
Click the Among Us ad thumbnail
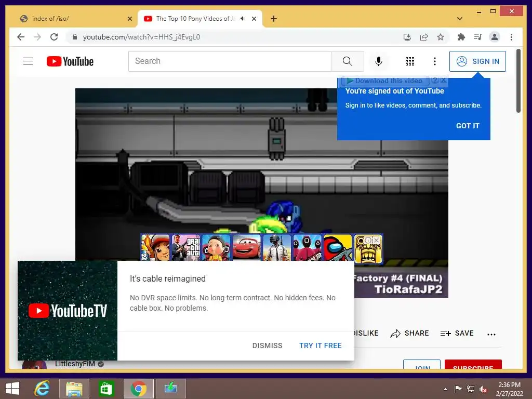tap(338, 247)
